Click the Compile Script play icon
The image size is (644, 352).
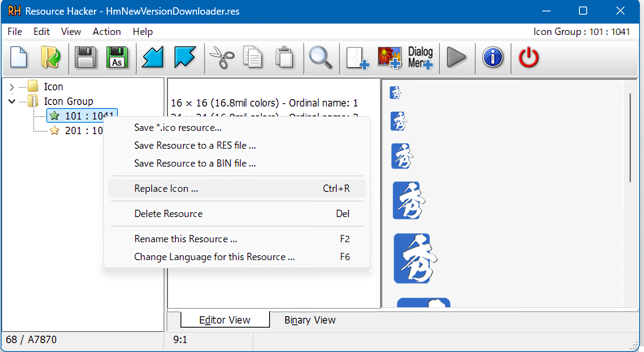[456, 57]
